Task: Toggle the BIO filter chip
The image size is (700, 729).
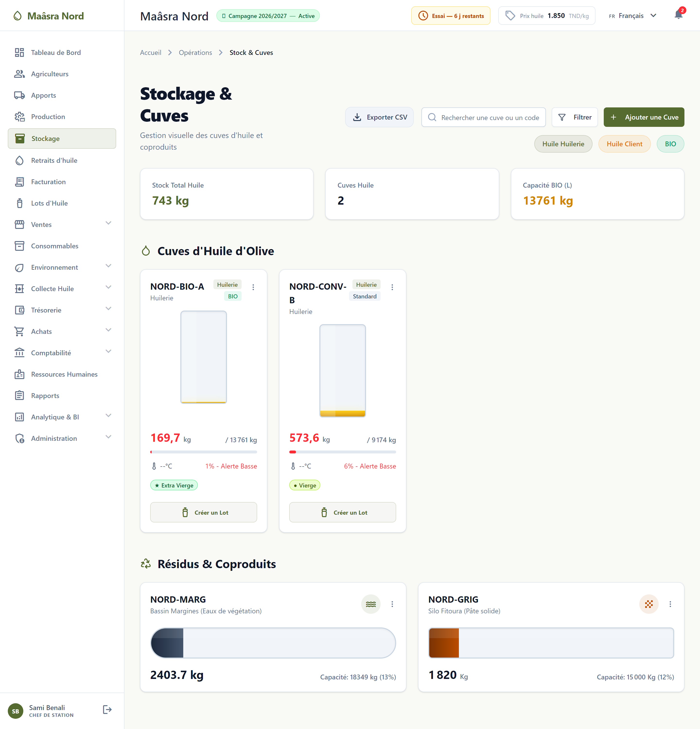Action: tap(670, 144)
